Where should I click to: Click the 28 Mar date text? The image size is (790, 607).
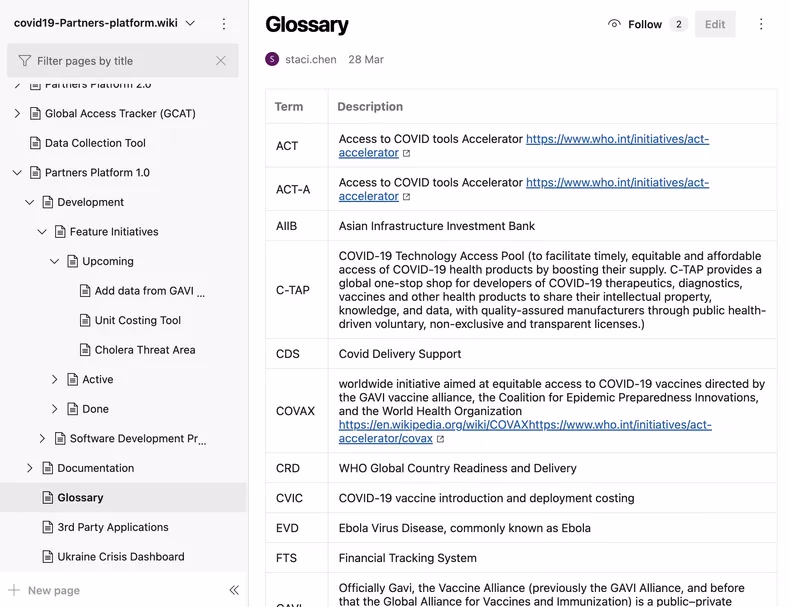tap(366, 59)
